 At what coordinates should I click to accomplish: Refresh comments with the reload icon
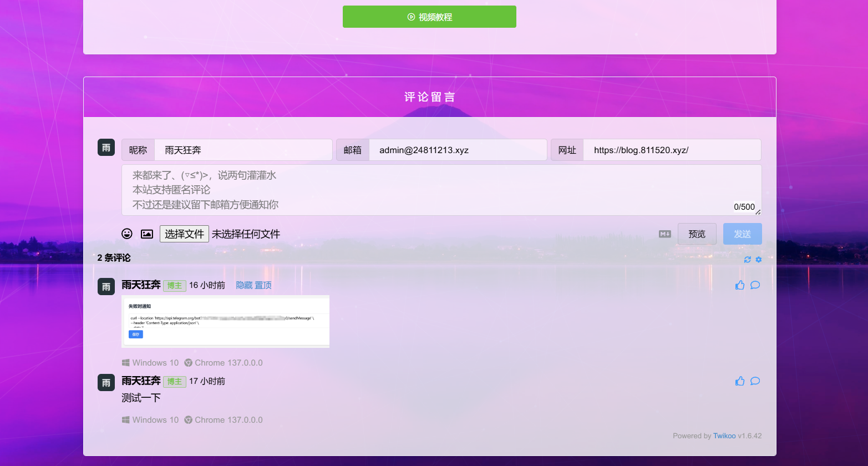tap(747, 260)
